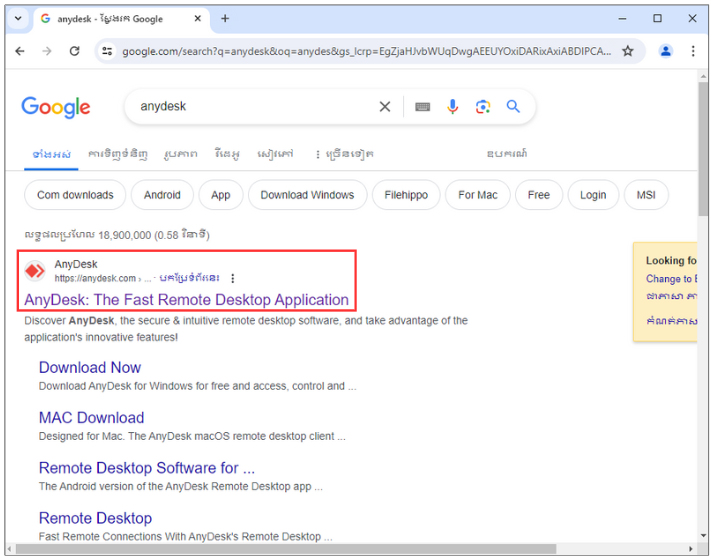Click the Change to link in yellow box
This screenshot has height=559, width=712.
click(x=671, y=279)
